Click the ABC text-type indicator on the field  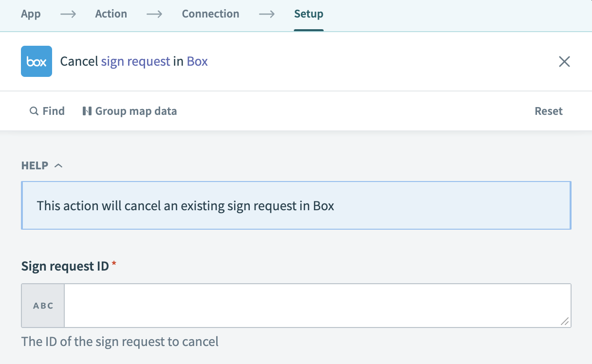click(42, 306)
